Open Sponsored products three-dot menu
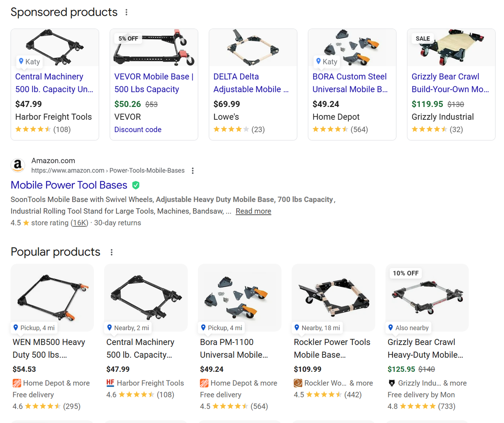The width and height of the screenshot is (504, 423). pos(126,12)
